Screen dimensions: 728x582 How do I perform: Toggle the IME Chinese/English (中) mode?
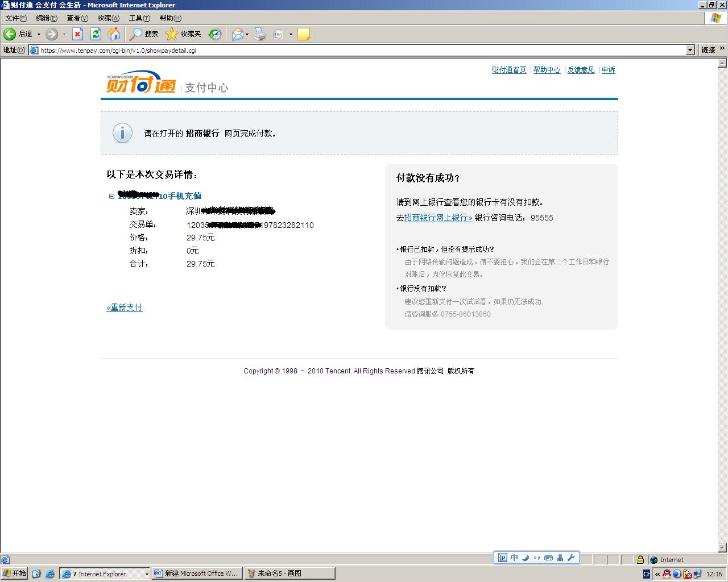click(x=514, y=558)
